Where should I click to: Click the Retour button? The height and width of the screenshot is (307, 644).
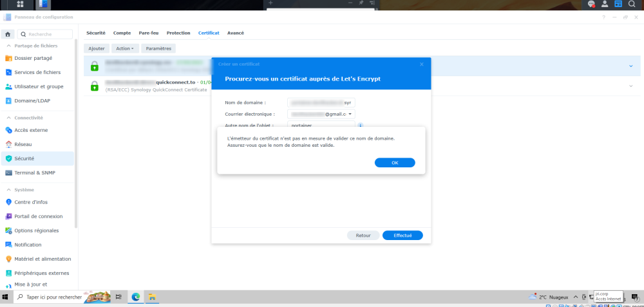[x=363, y=236]
